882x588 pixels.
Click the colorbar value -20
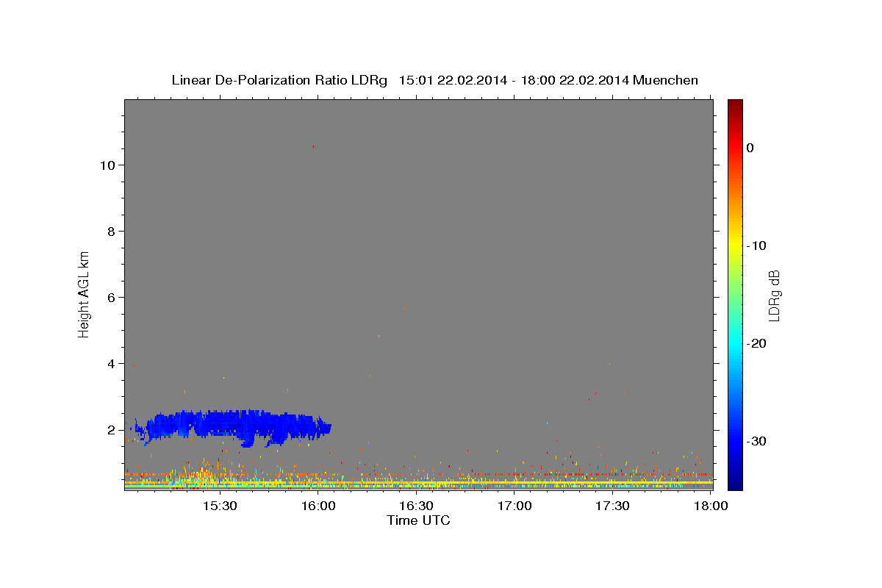point(757,343)
